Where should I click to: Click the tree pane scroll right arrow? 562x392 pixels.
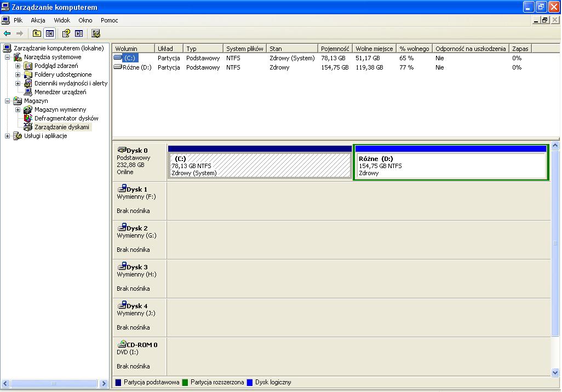coord(104,383)
